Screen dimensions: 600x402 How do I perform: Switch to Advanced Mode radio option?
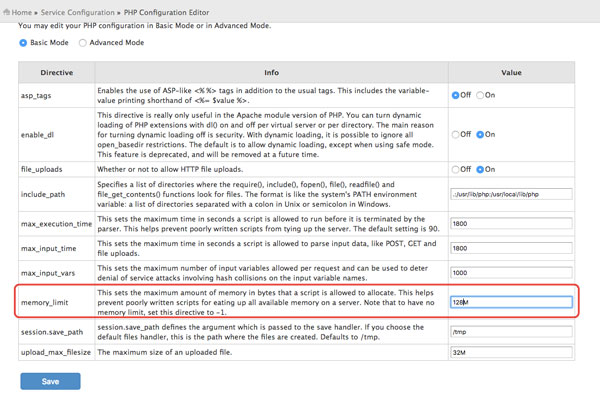click(83, 44)
